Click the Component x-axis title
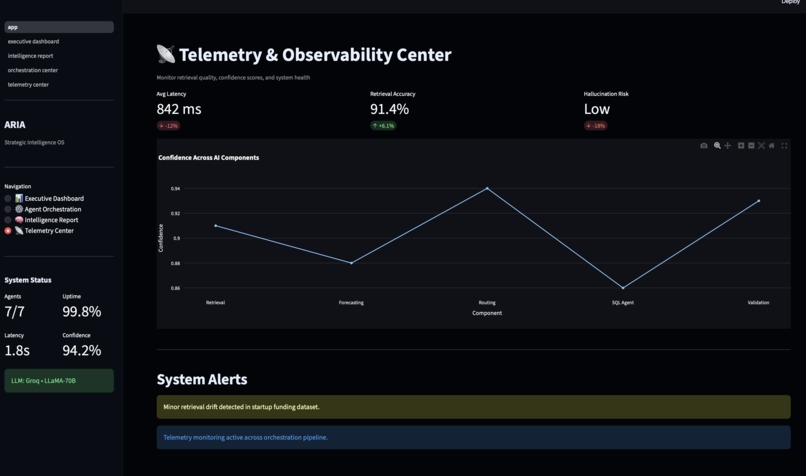This screenshot has width=806, height=476. click(487, 313)
